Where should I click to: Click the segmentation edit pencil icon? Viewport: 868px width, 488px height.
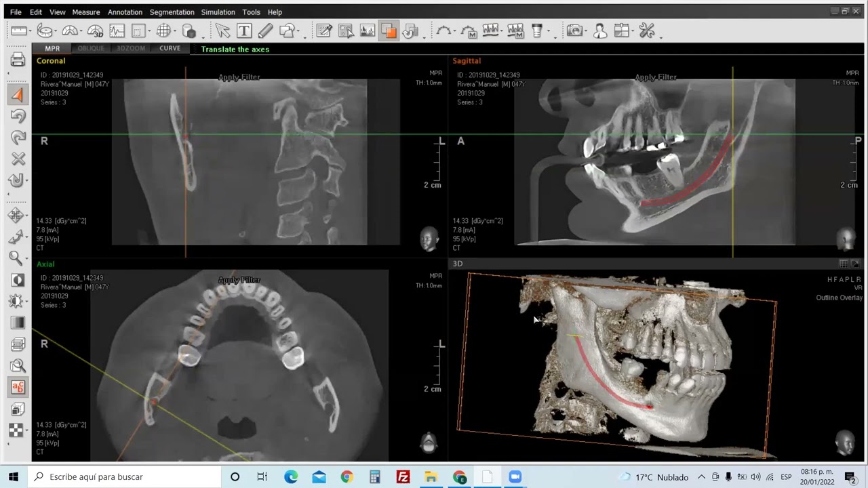coord(324,30)
